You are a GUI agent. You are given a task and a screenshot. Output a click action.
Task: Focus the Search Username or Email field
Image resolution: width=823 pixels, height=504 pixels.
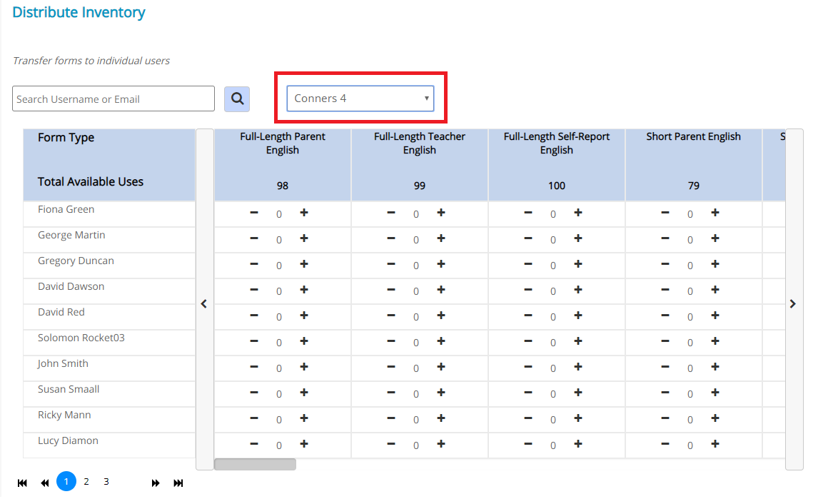click(113, 99)
